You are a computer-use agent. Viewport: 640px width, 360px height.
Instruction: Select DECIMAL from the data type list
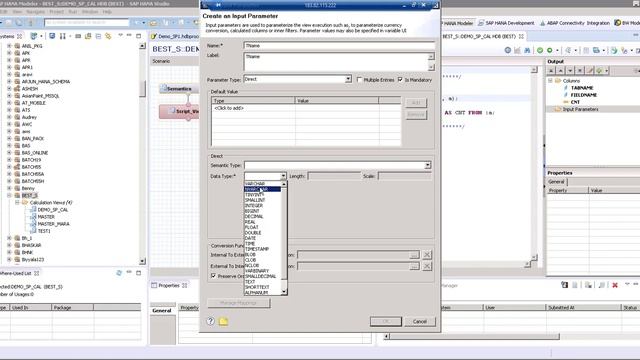(254, 216)
